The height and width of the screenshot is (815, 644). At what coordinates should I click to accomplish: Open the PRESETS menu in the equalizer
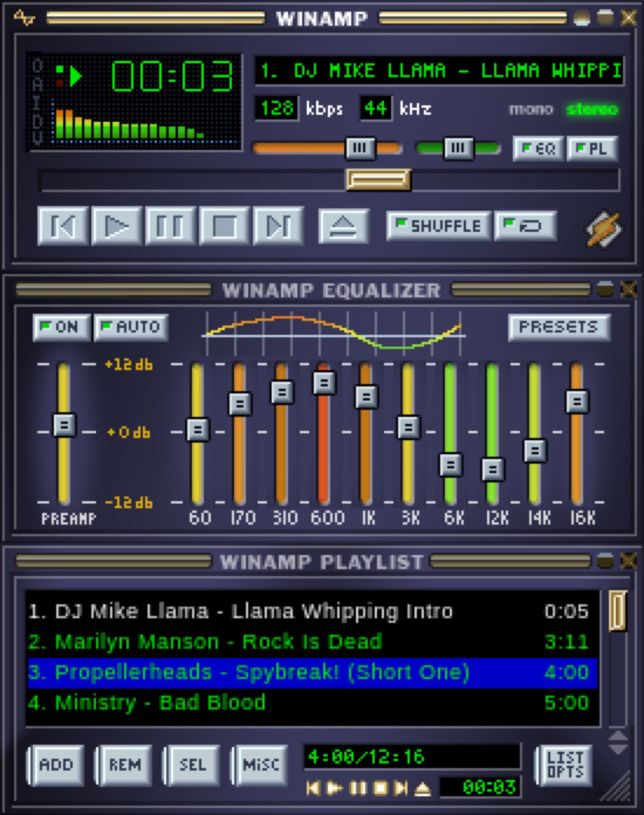[559, 327]
